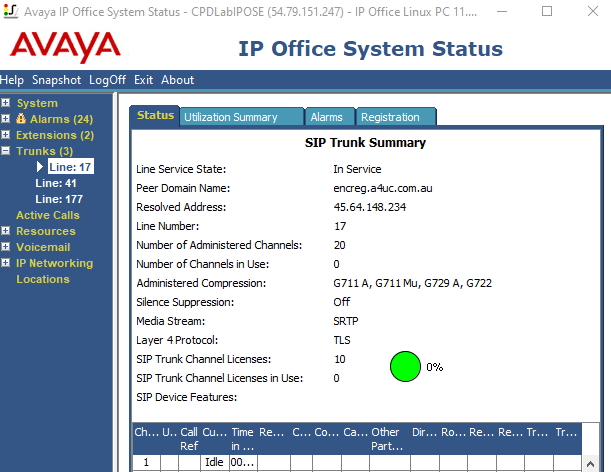Click the Other Part... column header
Screen dimensions: 611x472
tap(389, 439)
